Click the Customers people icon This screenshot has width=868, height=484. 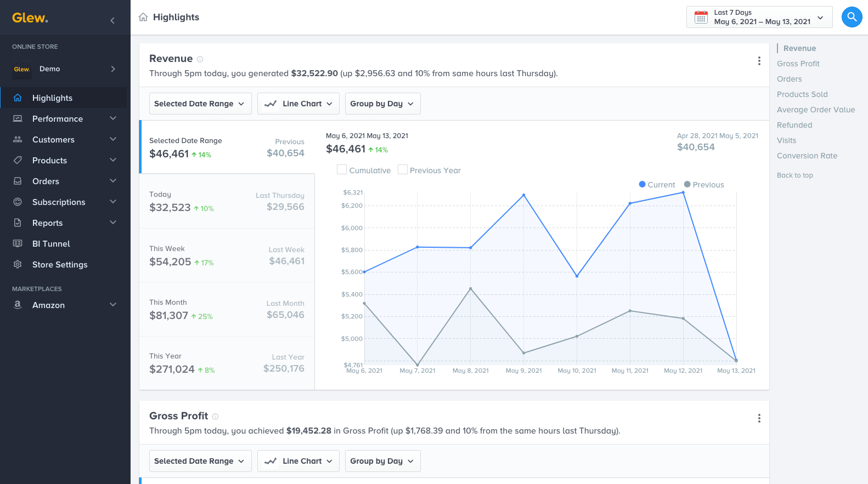(x=18, y=139)
